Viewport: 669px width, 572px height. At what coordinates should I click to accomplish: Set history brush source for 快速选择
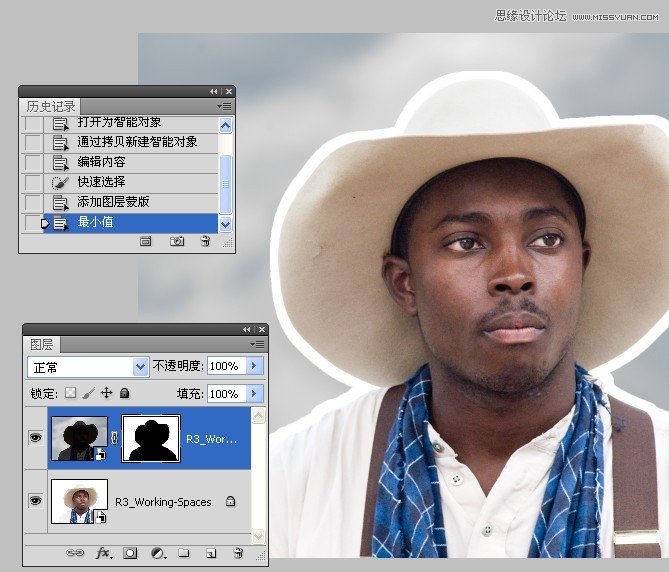[33, 183]
